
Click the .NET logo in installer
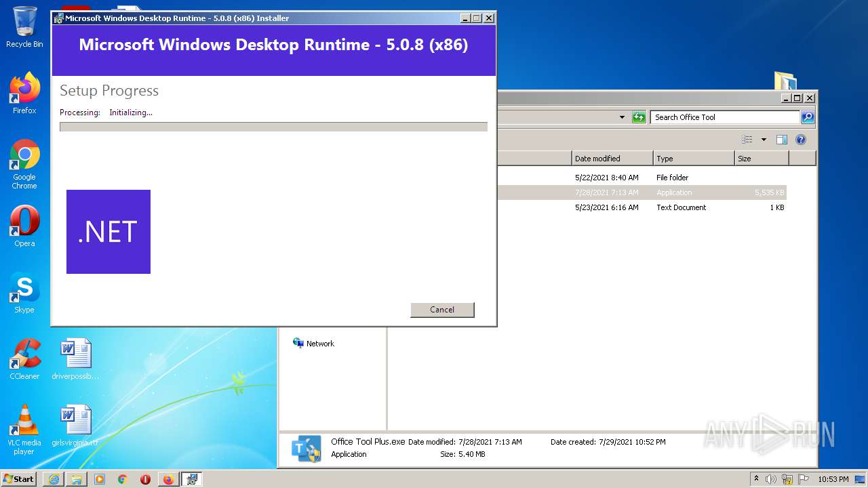[x=108, y=232]
